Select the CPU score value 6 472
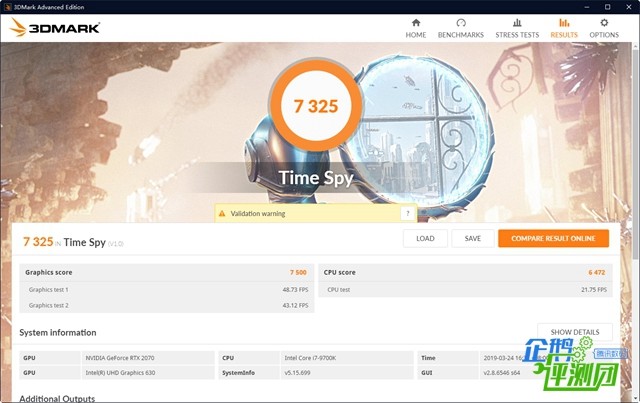This screenshot has width=640, height=403. 597,272
